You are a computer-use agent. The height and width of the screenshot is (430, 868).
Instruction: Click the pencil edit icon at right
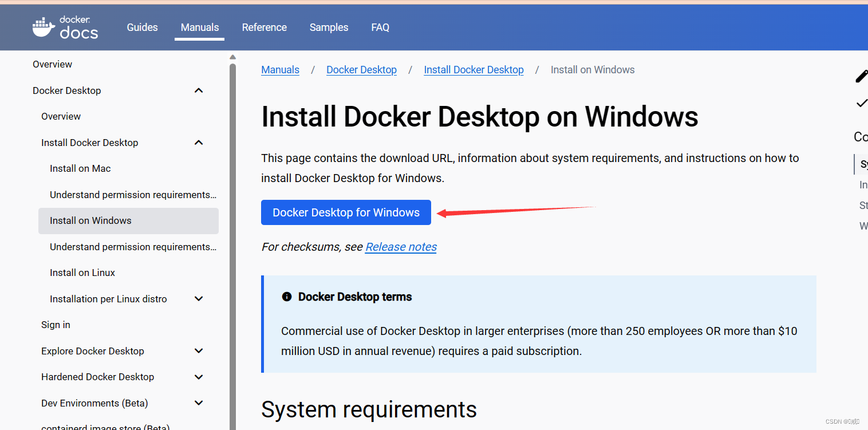[x=862, y=76]
